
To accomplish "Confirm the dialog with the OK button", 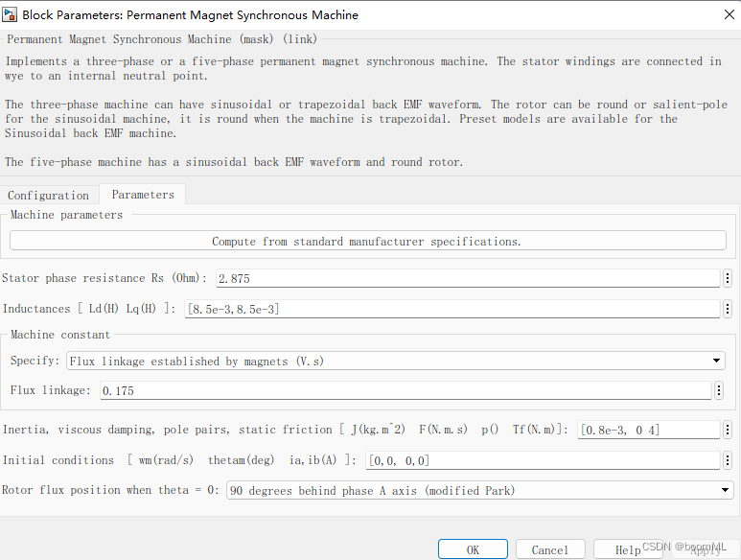I will pos(473,549).
